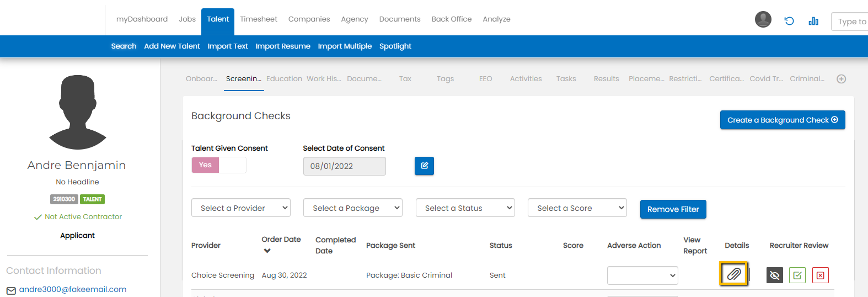
Task: Click the Aug 30, 2022 order date
Action: point(284,275)
